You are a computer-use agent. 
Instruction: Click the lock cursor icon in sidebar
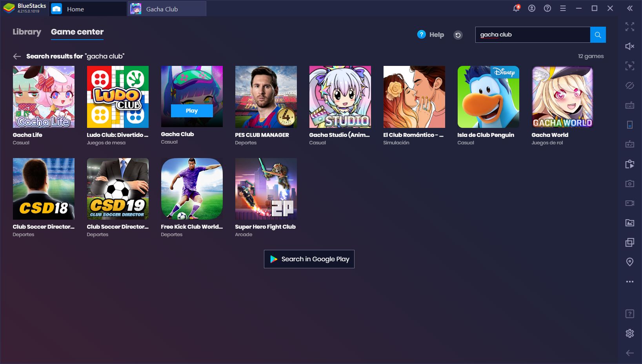[630, 66]
